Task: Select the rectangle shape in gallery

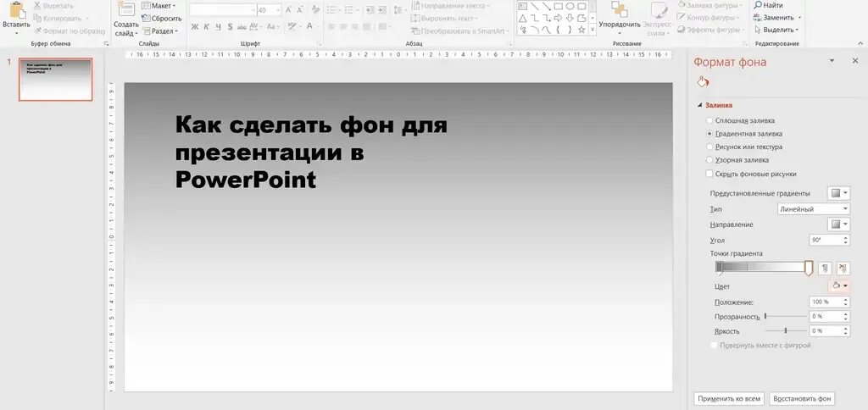Action: tap(559, 6)
